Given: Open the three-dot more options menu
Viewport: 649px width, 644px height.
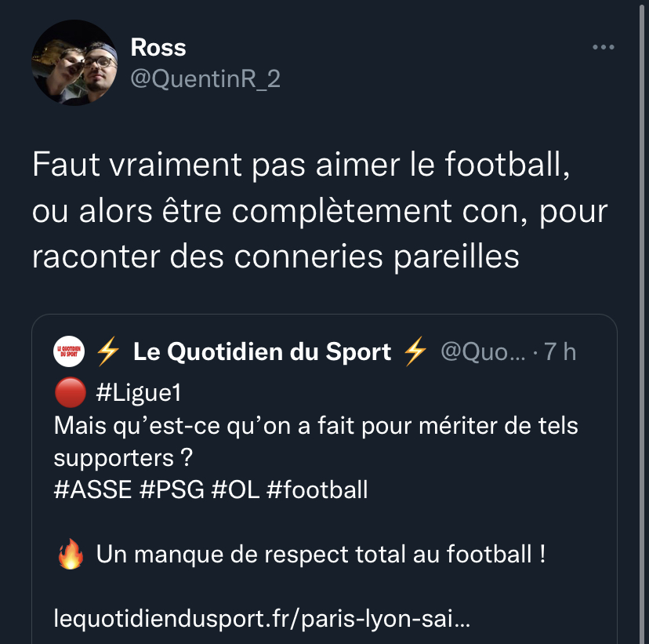Looking at the screenshot, I should [603, 48].
